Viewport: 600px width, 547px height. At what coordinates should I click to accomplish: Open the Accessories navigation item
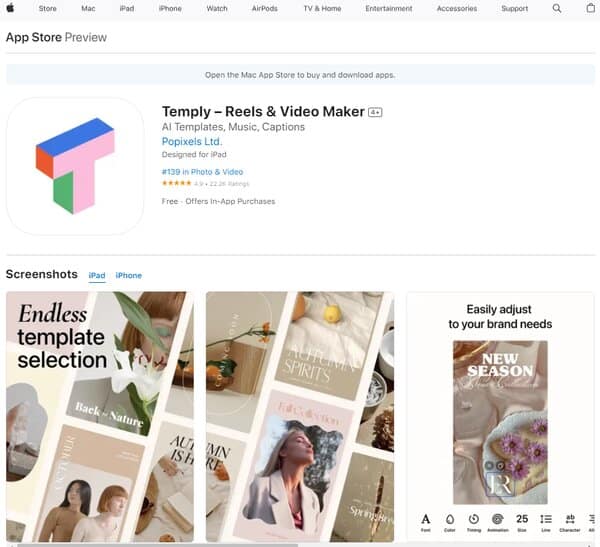click(457, 8)
